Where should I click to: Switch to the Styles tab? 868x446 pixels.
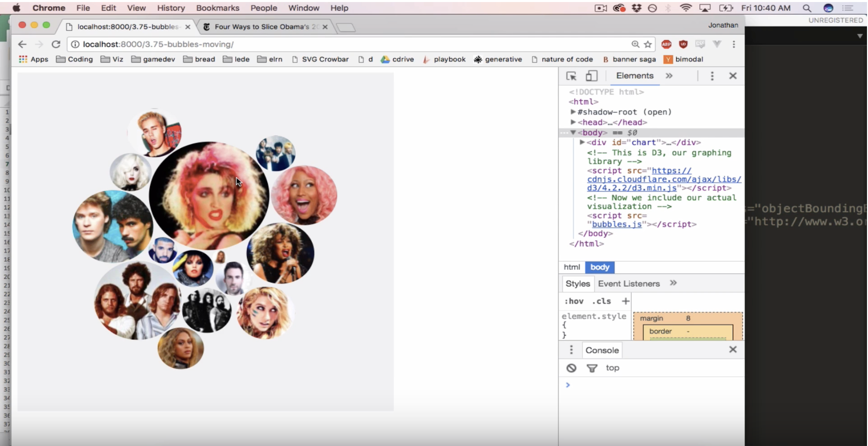(x=578, y=283)
